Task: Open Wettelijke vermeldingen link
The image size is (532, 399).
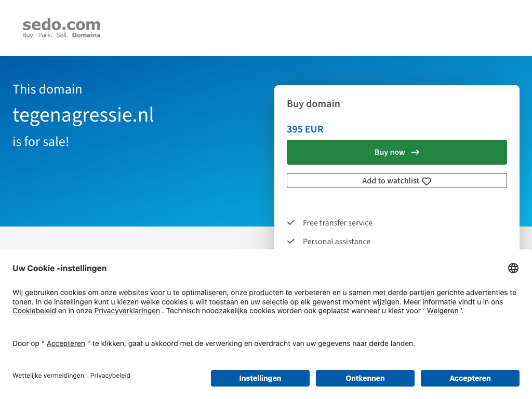Action: point(48,376)
